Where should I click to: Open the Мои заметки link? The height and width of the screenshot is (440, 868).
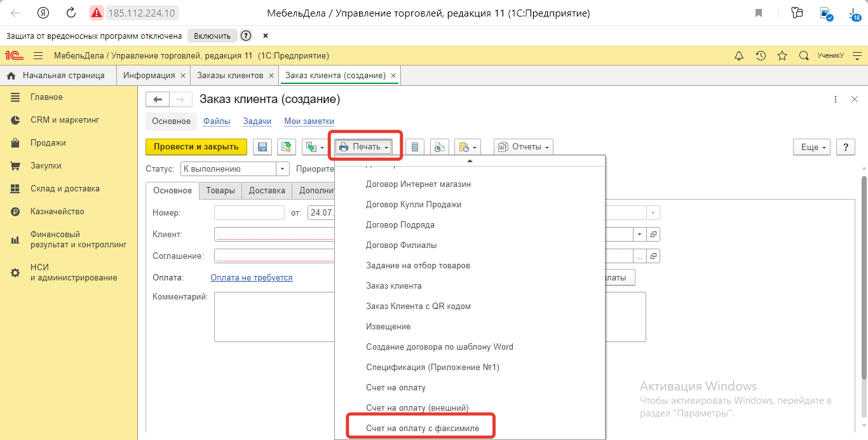click(x=309, y=121)
